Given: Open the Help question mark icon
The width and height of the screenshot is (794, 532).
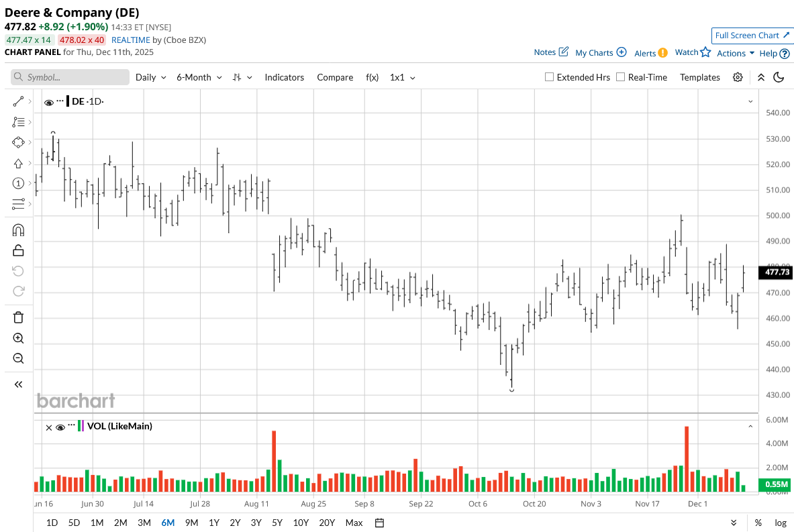Looking at the screenshot, I should (785, 53).
